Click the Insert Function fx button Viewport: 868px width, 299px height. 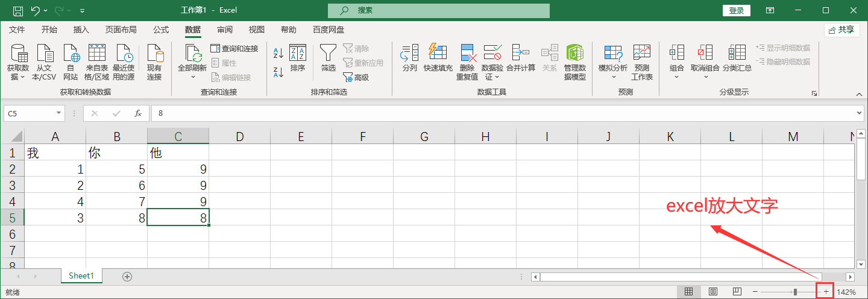[137, 113]
